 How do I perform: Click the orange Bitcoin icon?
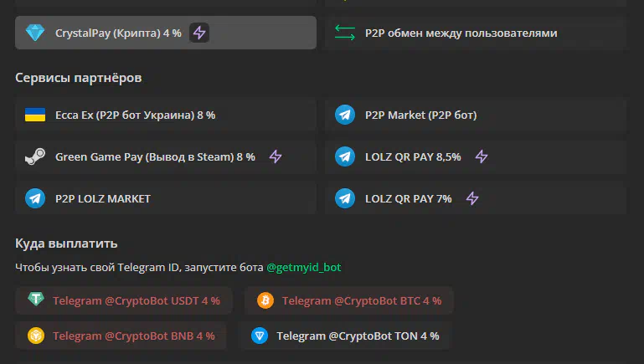coord(265,300)
